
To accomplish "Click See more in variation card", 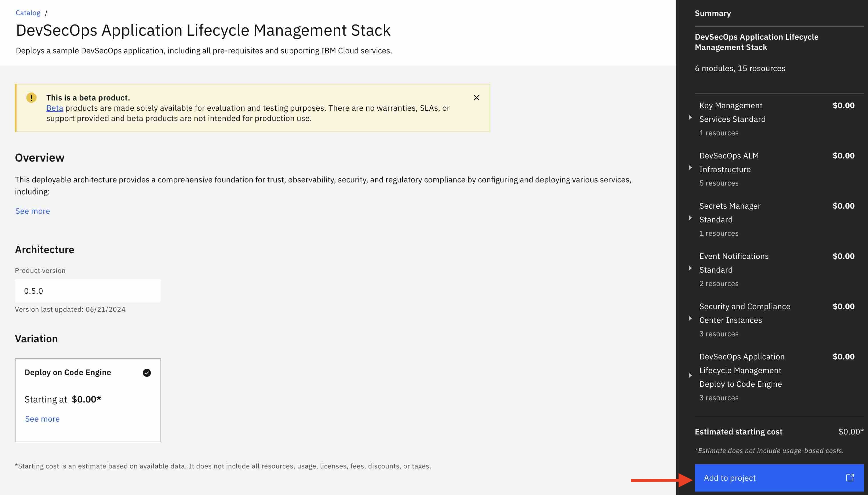I will 42,419.
